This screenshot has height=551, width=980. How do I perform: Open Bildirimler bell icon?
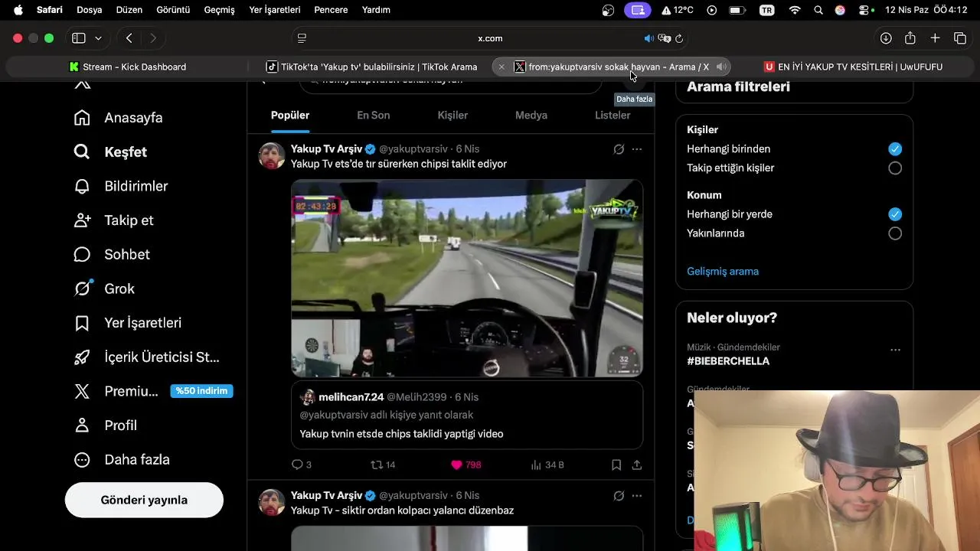[82, 186]
